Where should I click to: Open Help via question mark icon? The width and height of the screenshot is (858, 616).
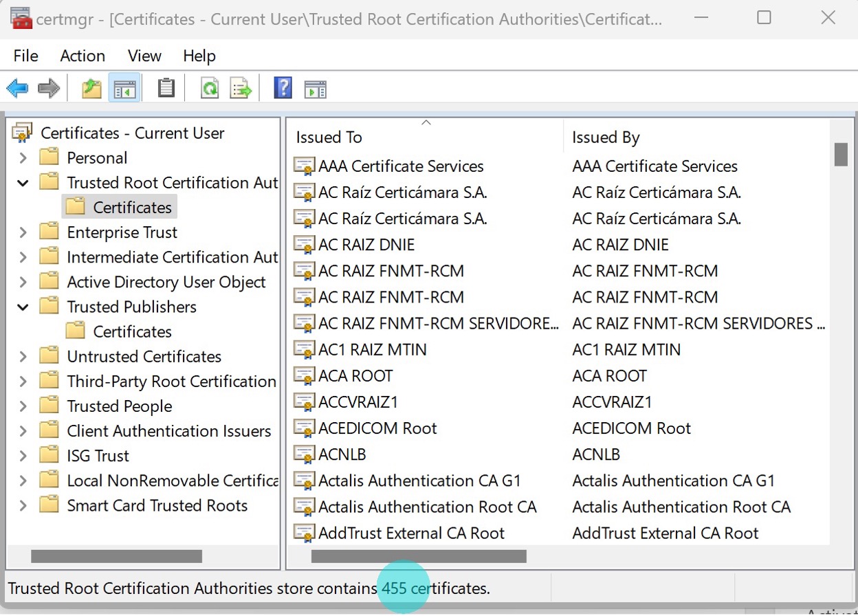[x=283, y=88]
